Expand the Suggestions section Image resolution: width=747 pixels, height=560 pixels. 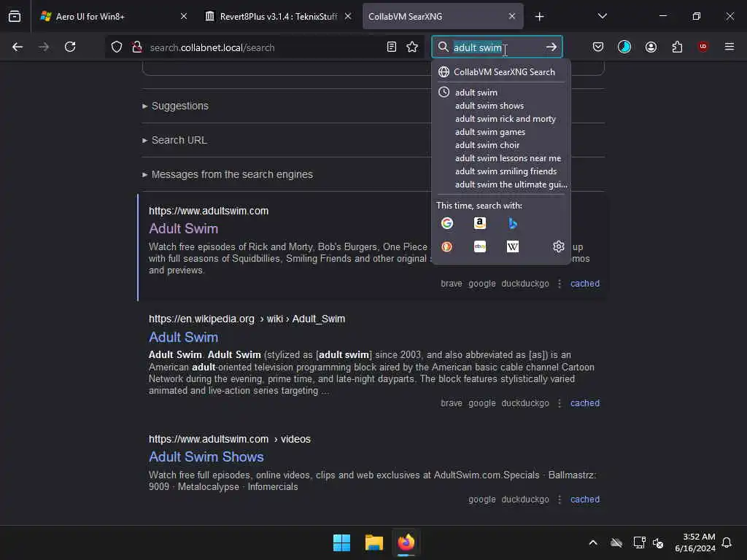[175, 106]
